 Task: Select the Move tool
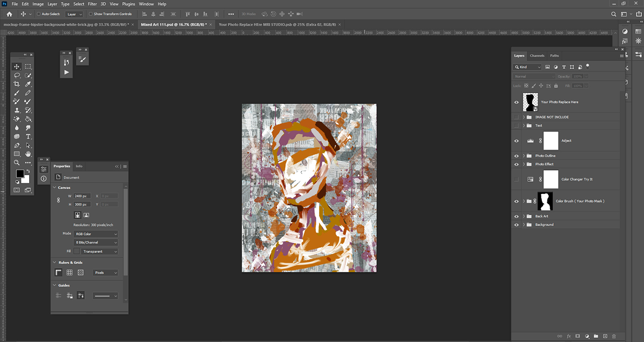point(17,67)
